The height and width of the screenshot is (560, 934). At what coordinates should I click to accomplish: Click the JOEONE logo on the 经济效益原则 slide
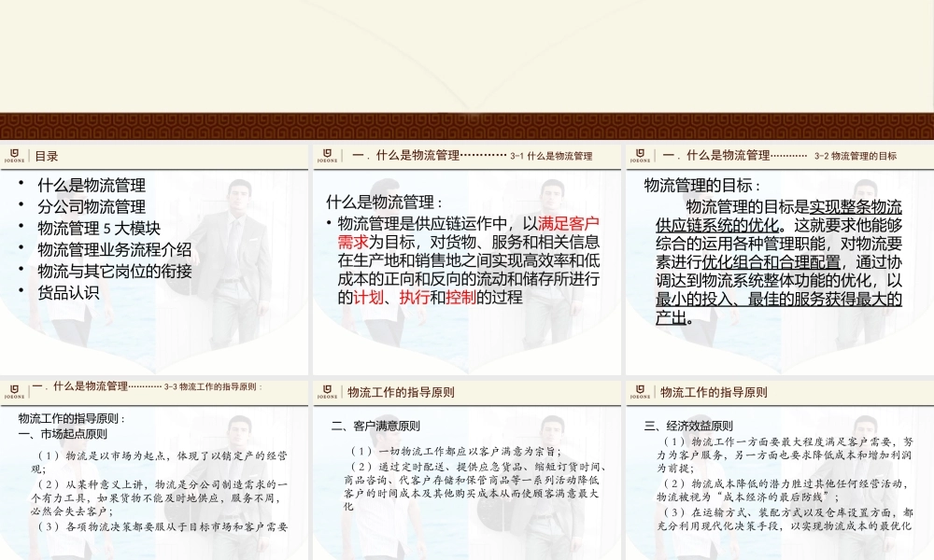tap(640, 392)
